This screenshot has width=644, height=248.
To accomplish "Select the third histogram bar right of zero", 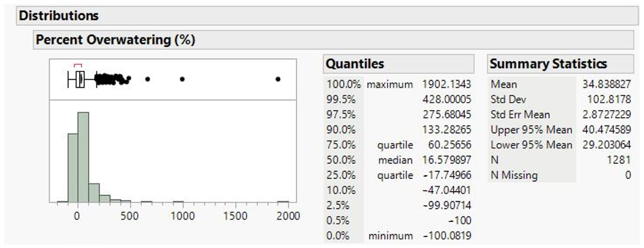I will [104, 199].
